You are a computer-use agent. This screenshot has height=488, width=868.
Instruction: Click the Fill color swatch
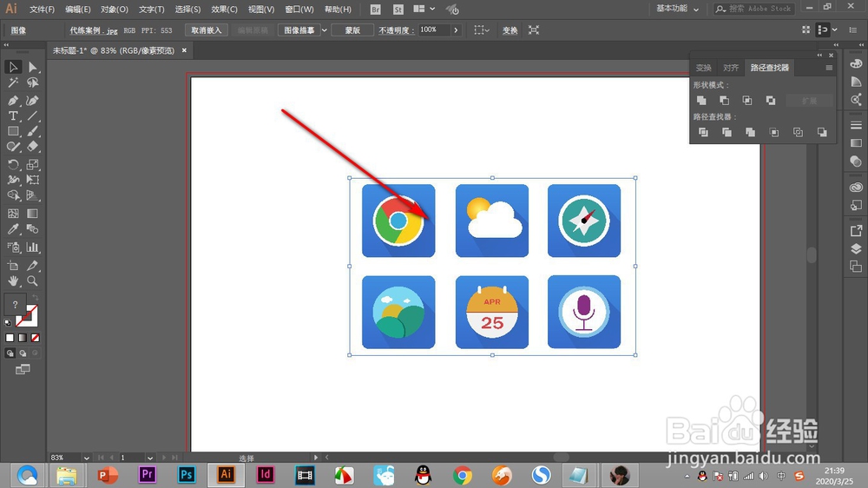(x=15, y=304)
